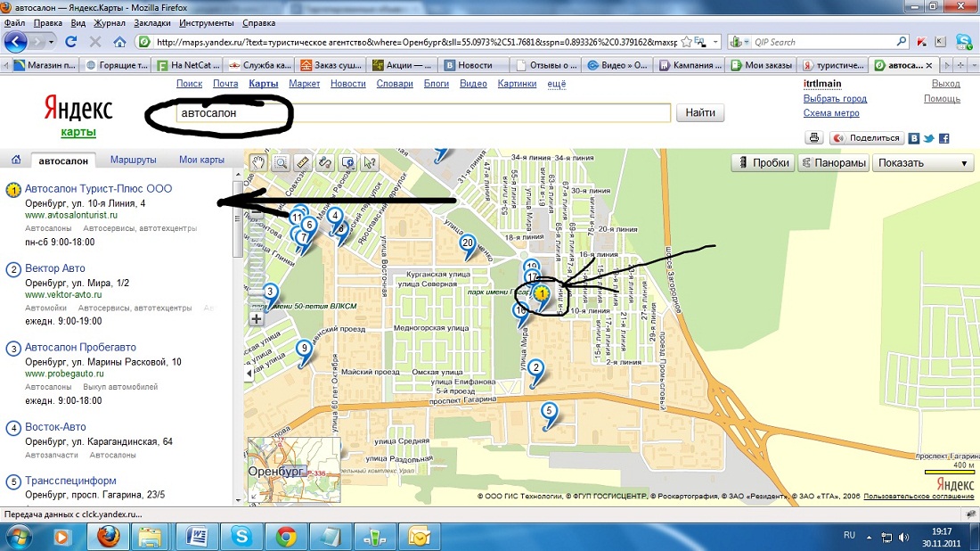Click into the Yandex maps search field
Image resolution: width=980 pixels, height=551 pixels.
(423, 113)
